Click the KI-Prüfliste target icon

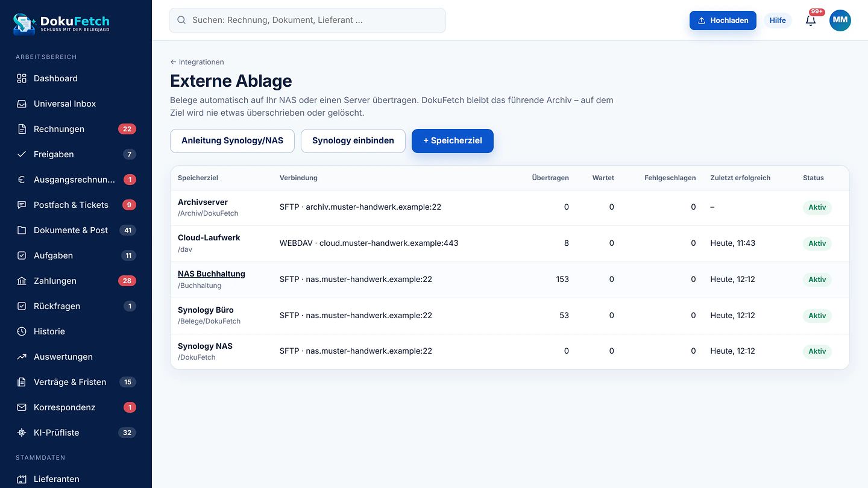click(22, 433)
